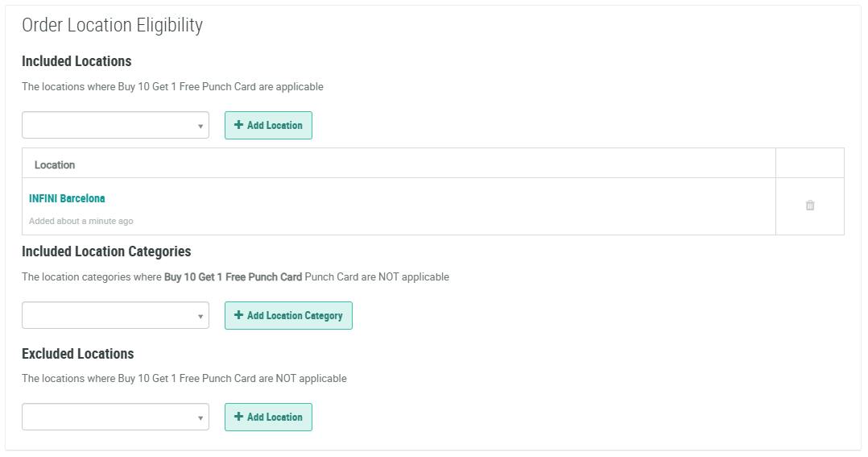Focus the Included Locations select field
Screen dimensions: 868x457
coord(109,125)
